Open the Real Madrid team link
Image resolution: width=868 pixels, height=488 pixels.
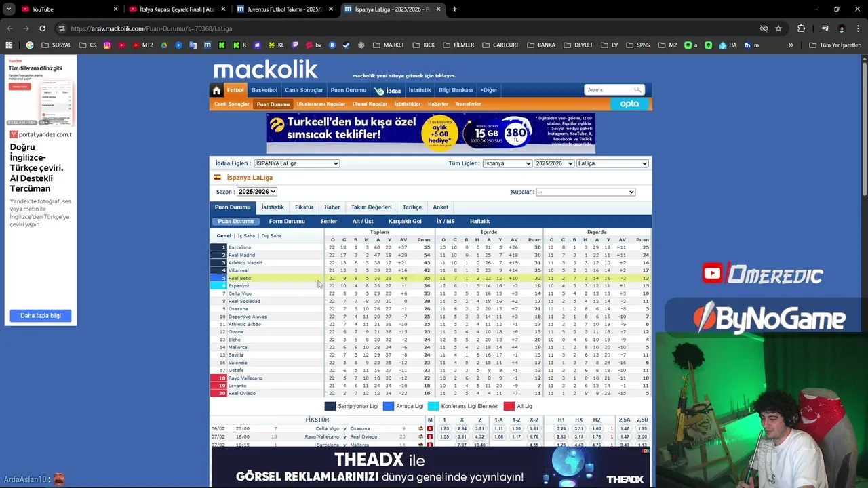pos(241,255)
